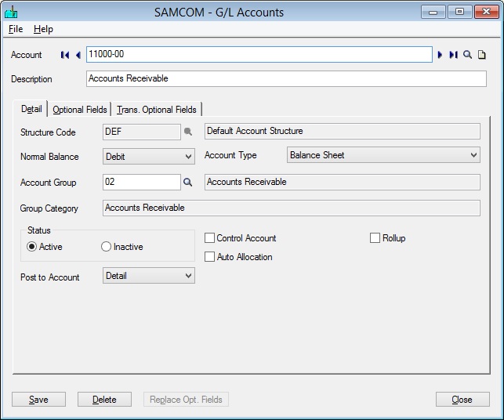
Task: Click the Structure Code finder icon
Action: click(188, 132)
